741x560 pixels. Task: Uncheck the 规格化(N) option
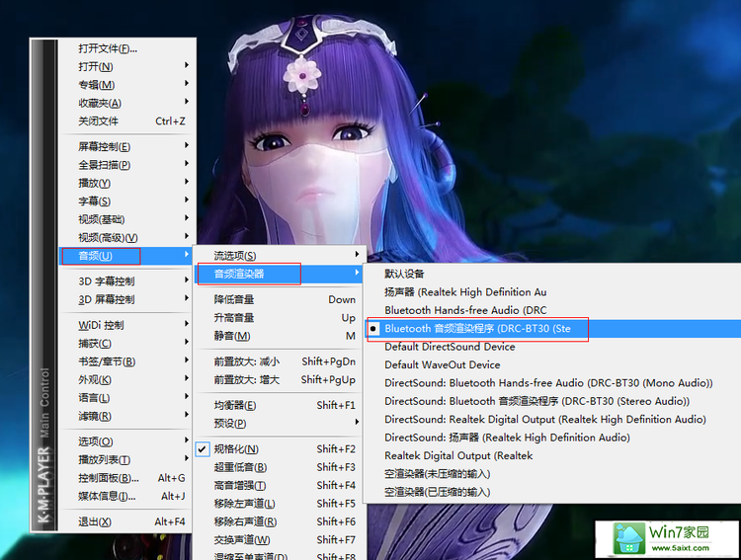280,449
